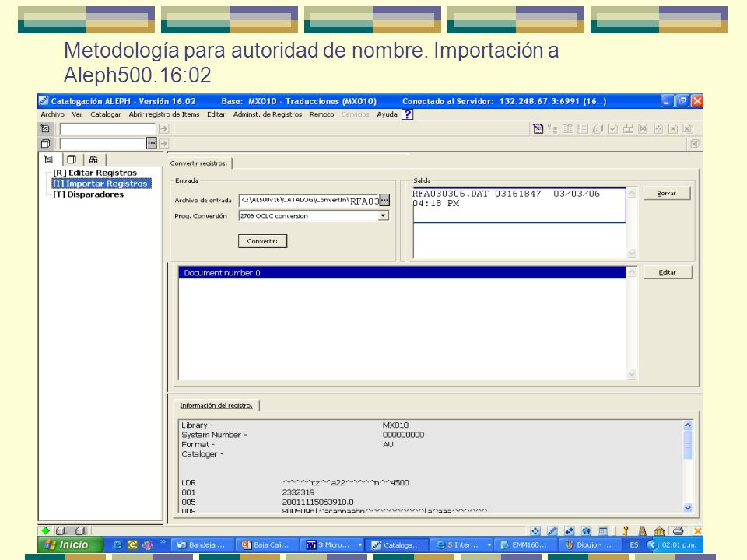Select the Document number 0 row
This screenshot has width=747, height=560.
tap(402, 273)
